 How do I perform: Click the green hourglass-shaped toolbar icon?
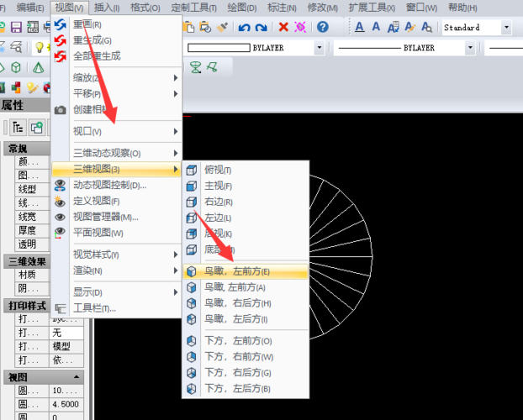[195, 67]
